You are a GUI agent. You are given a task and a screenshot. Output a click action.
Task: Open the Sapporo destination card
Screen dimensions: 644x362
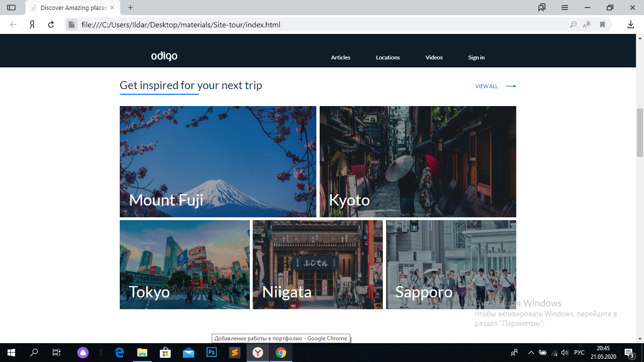click(451, 264)
